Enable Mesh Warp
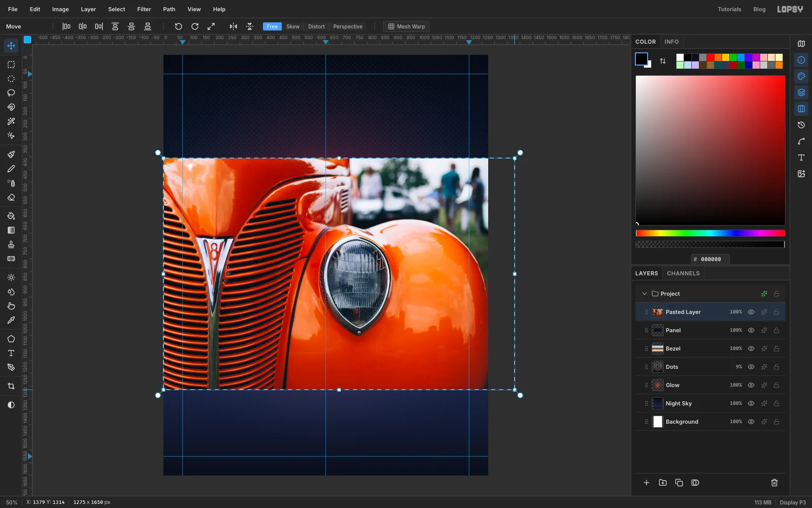This screenshot has height=508, width=812. (406, 26)
